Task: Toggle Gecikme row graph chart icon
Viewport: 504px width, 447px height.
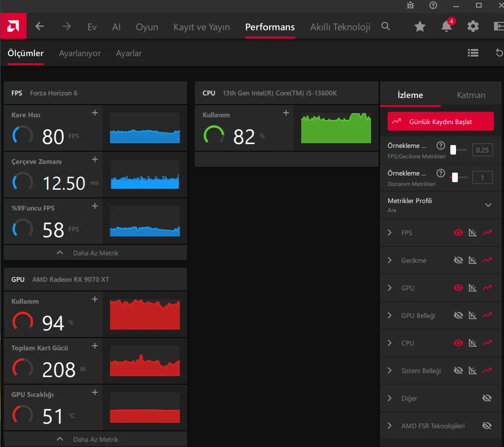Action: 473,260
